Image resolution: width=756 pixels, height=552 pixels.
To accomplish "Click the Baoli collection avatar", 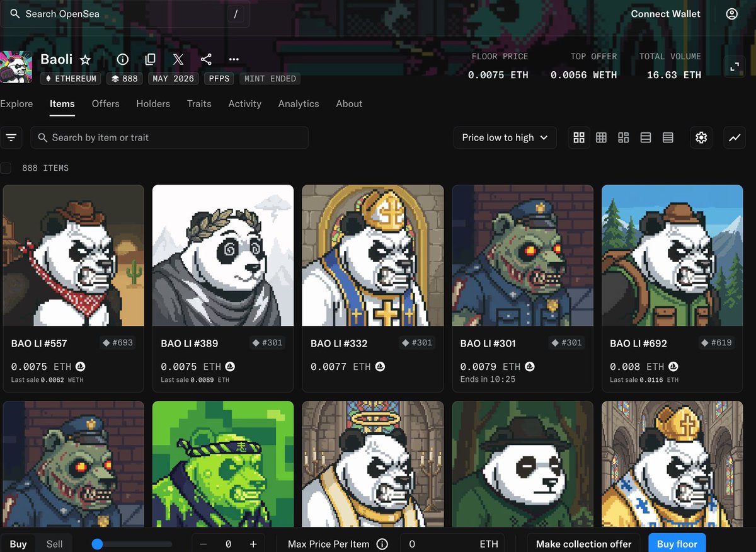I will [16, 67].
